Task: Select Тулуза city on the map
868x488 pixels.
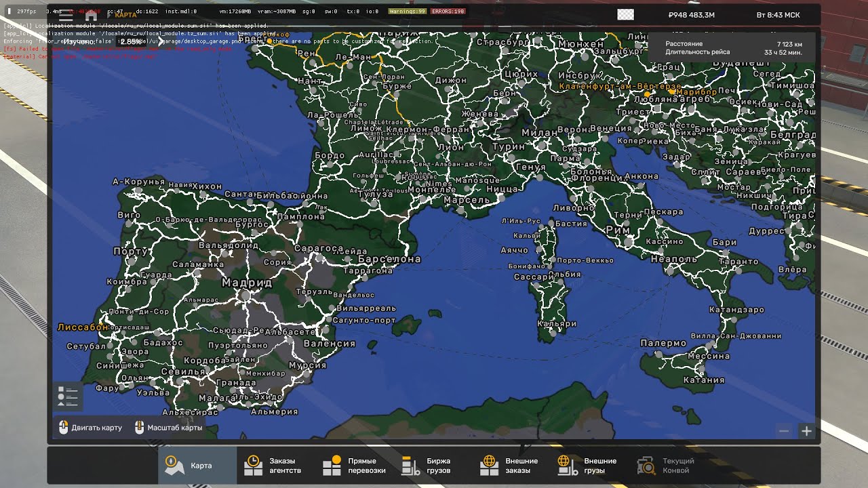Action: (x=376, y=195)
